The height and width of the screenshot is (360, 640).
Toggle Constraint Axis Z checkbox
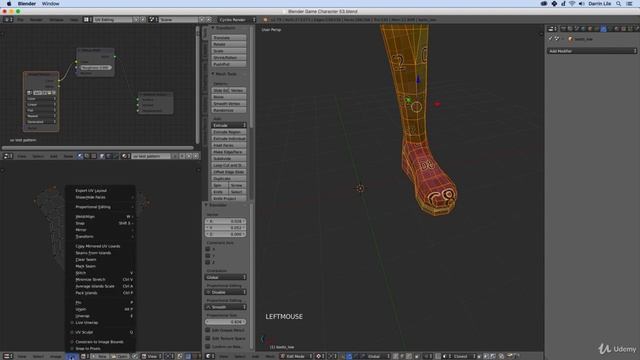click(208, 262)
